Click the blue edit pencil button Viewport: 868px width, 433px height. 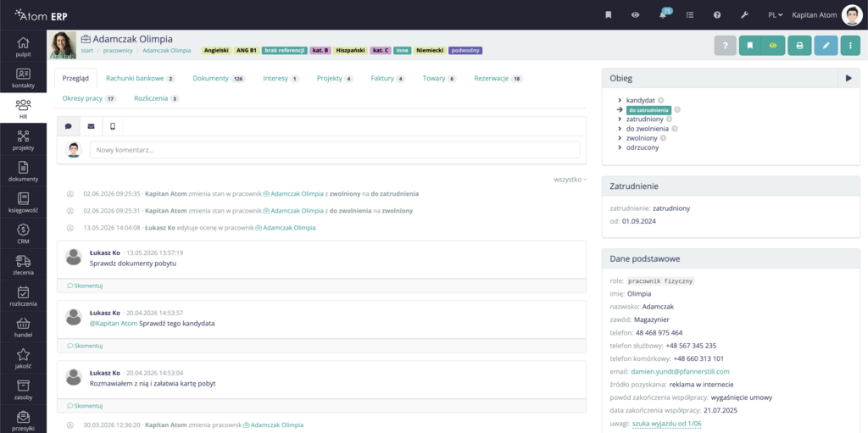tap(826, 46)
